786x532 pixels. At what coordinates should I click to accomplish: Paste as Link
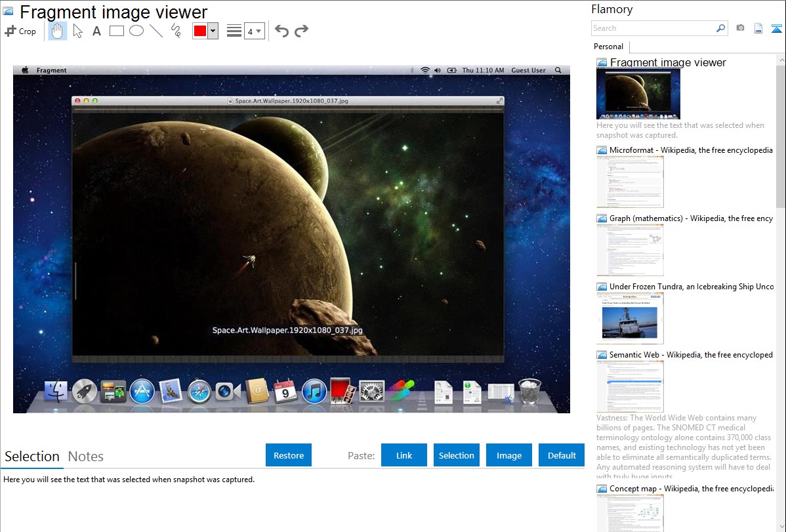(x=404, y=455)
